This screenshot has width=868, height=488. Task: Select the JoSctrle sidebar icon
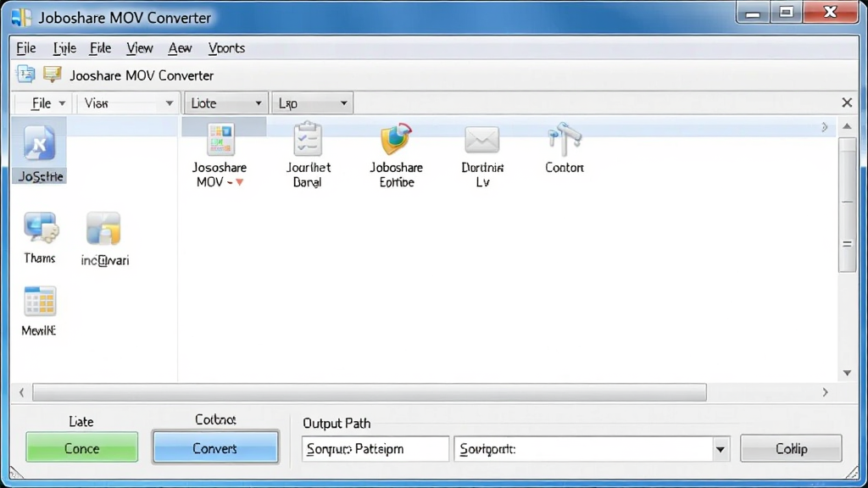pos(39,151)
